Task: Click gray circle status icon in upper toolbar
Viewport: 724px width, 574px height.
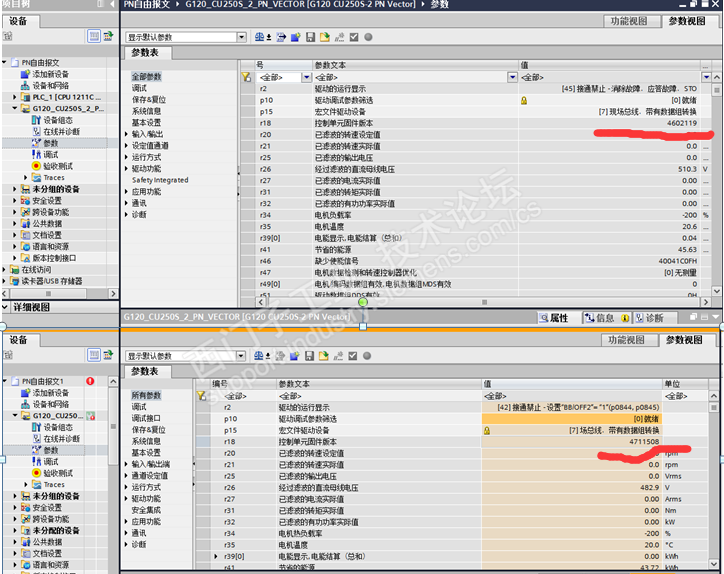Action: point(368,37)
